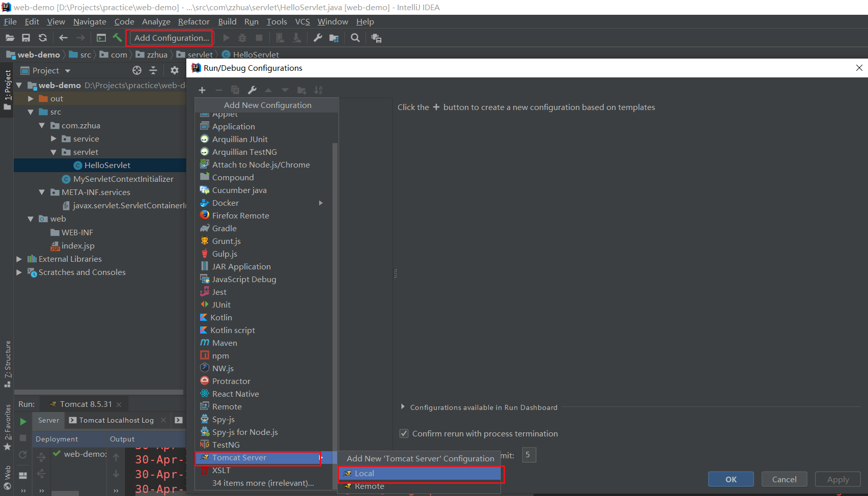
Task: Click the Add Configuration plus icon
Action: (202, 90)
